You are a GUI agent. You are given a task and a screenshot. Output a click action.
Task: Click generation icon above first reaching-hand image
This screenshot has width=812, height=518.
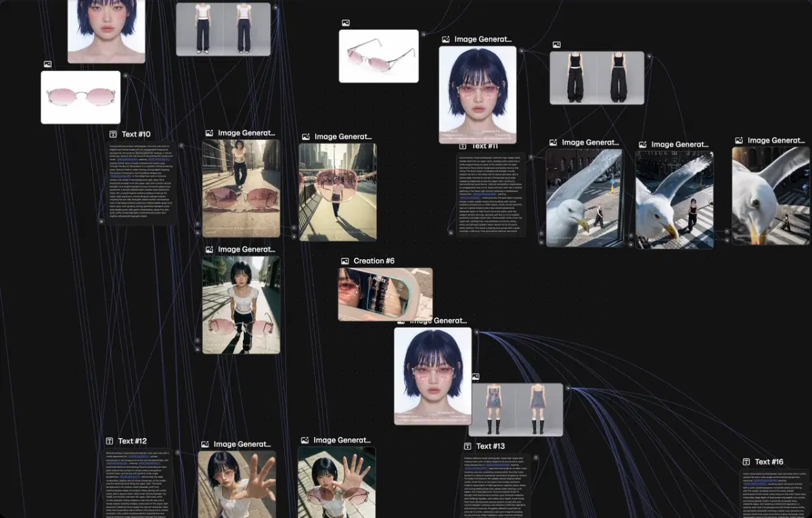tap(205, 444)
